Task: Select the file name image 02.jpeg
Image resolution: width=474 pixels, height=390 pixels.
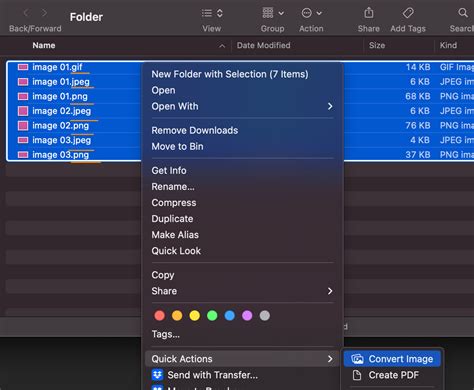Action: click(62, 111)
